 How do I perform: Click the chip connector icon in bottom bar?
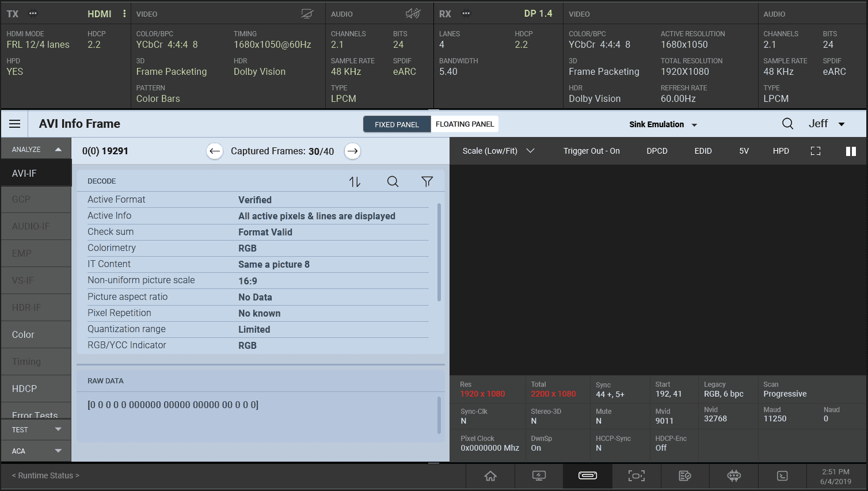click(733, 475)
